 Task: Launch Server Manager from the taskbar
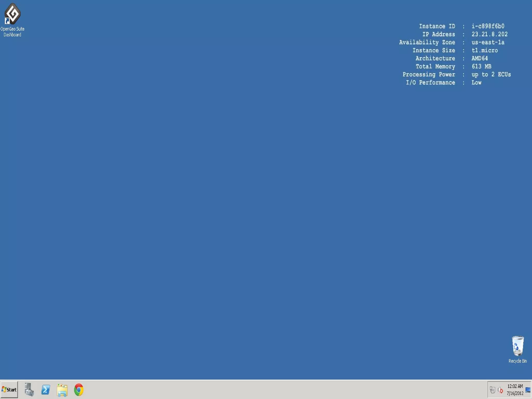(x=29, y=390)
